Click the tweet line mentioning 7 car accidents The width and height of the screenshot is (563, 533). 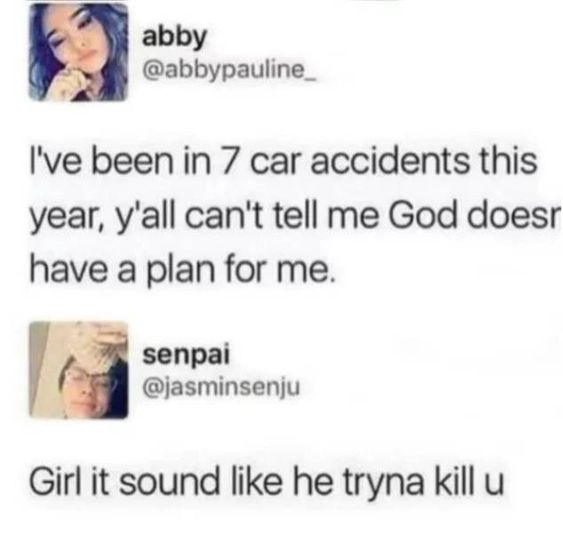click(x=283, y=161)
